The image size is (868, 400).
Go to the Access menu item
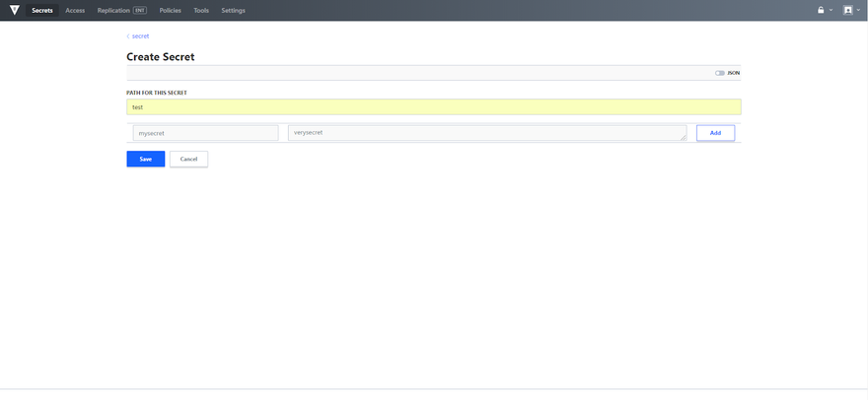pos(75,10)
